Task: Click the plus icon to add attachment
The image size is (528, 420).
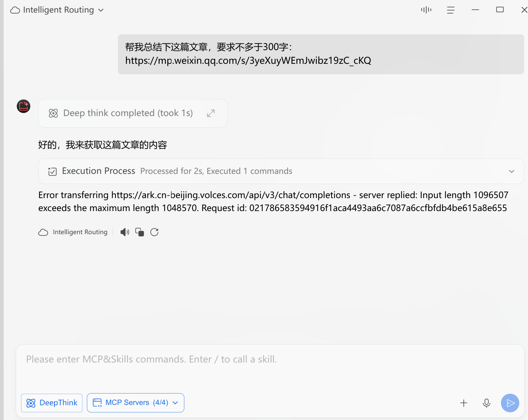Action: click(x=464, y=403)
